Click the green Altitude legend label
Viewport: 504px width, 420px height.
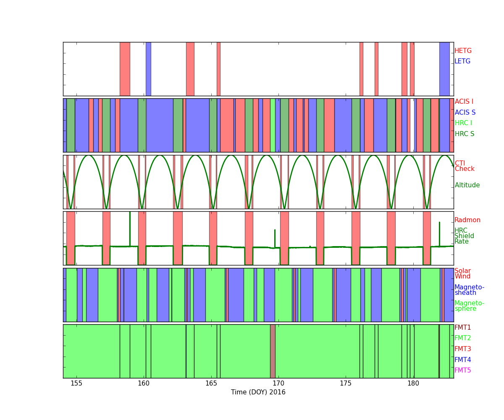[467, 185]
